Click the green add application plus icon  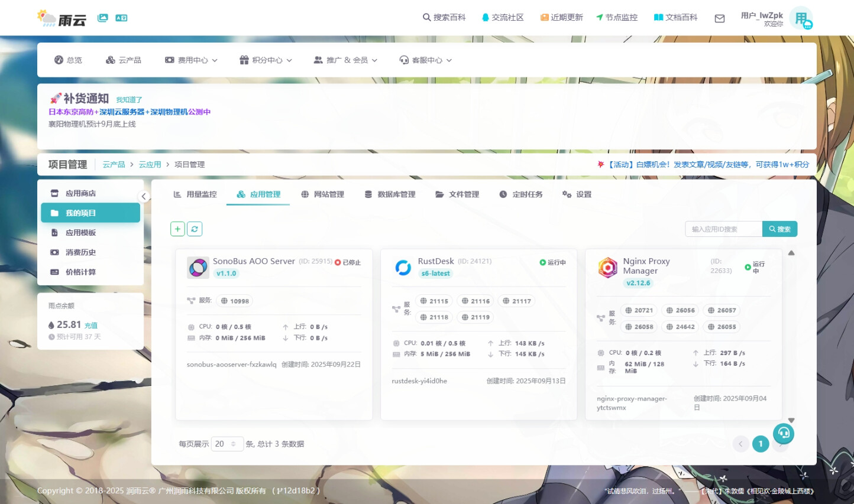click(x=177, y=229)
